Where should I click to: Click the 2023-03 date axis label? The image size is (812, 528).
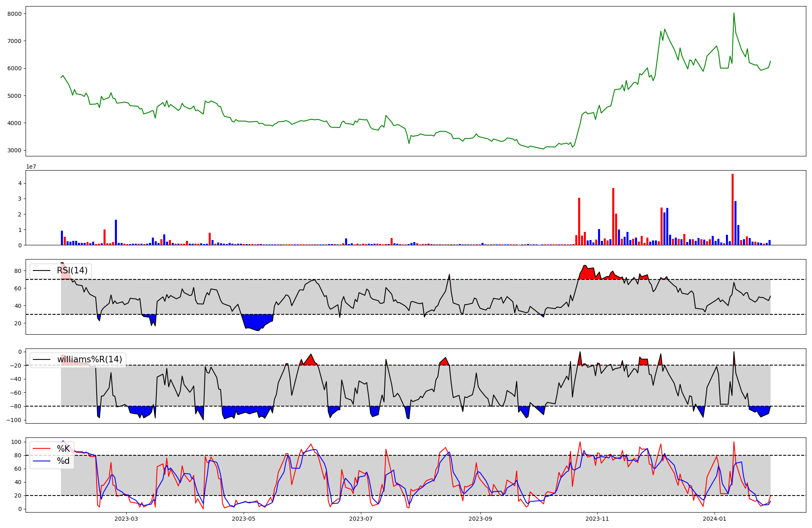pyautogui.click(x=126, y=519)
